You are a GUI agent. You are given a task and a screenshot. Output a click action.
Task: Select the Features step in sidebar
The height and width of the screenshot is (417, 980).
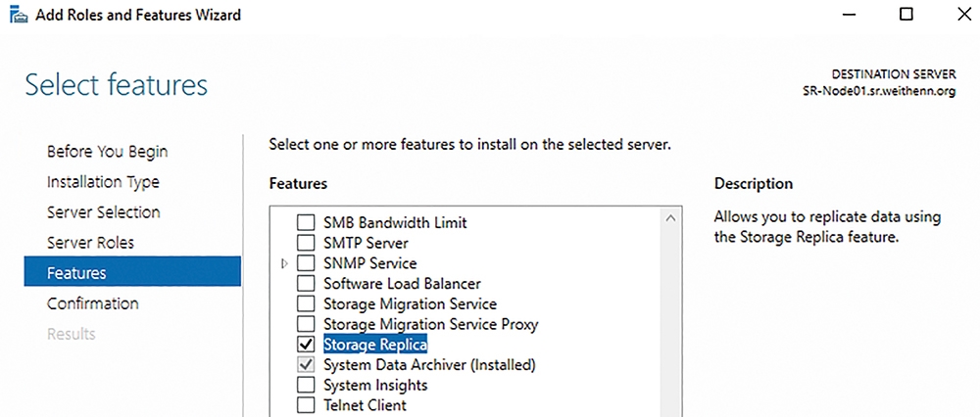[132, 273]
